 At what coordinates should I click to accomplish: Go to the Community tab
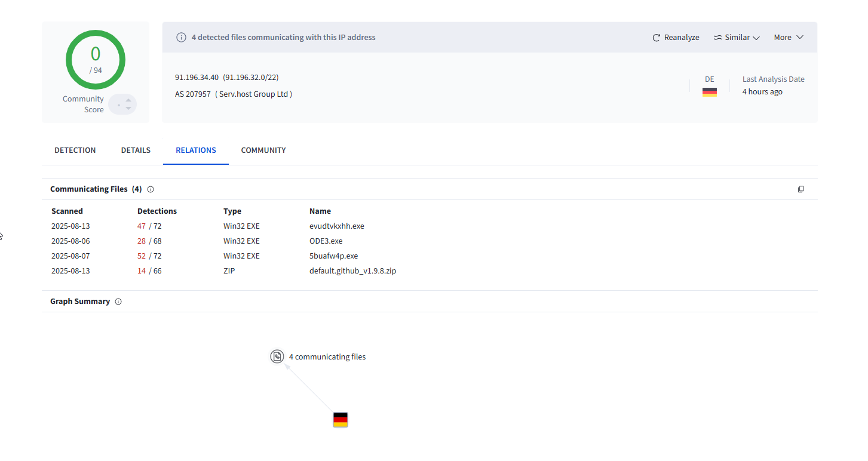263,150
